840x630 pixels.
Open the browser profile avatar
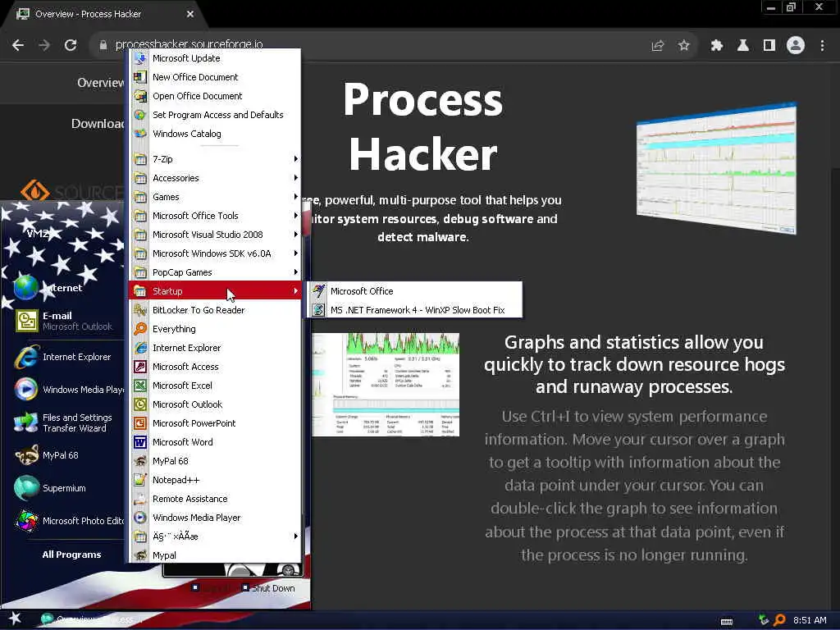796,46
